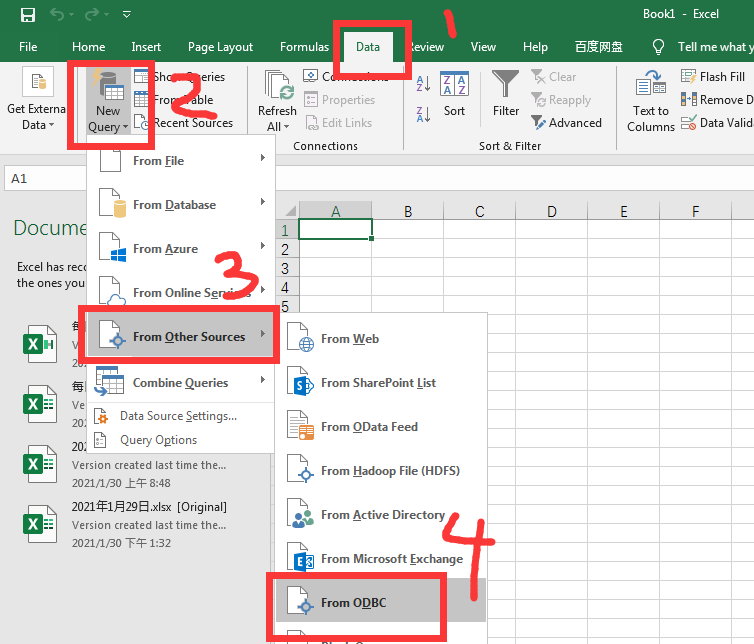
Task: Click the Remove Duplicates icon
Action: pyautogui.click(x=689, y=100)
